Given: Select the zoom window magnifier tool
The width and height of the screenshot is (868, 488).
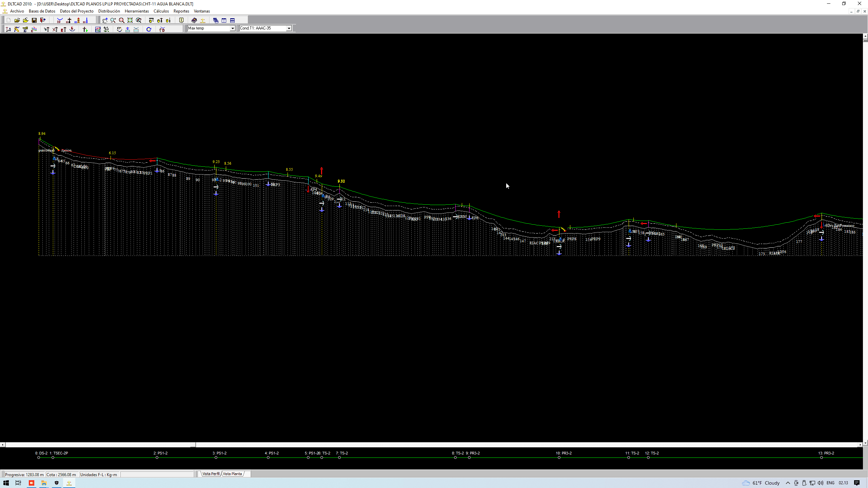Looking at the screenshot, I should tap(121, 20).
